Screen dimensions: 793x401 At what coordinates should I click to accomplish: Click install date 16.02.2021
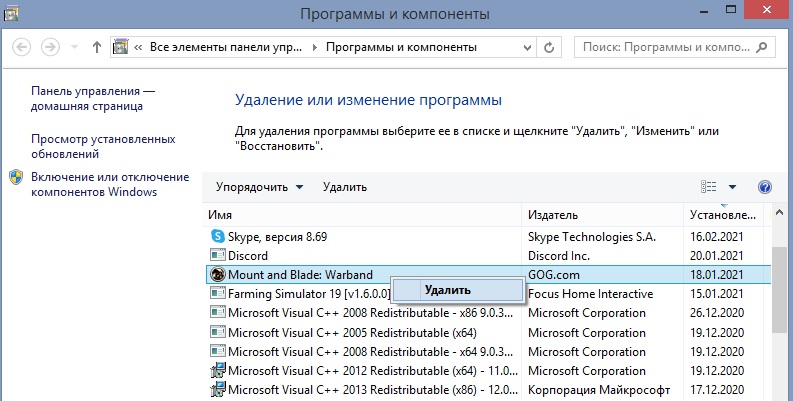pos(717,237)
